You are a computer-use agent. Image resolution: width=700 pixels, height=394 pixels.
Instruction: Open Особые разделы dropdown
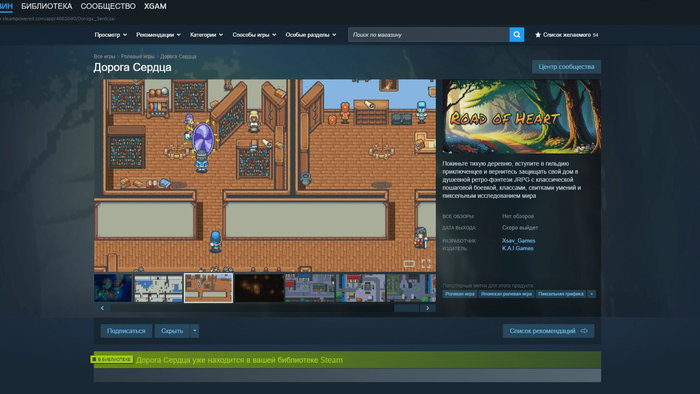coord(311,35)
